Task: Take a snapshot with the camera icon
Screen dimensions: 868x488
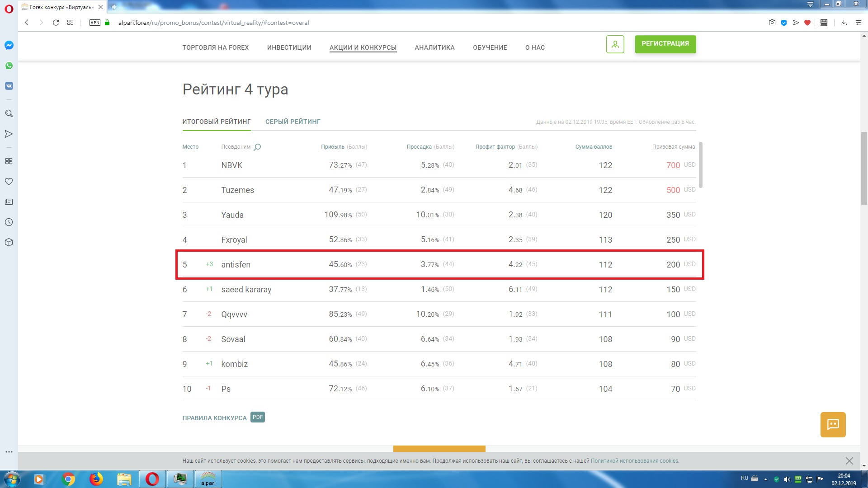Action: (x=772, y=23)
